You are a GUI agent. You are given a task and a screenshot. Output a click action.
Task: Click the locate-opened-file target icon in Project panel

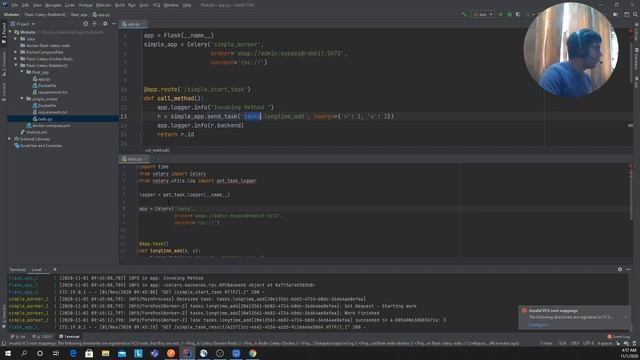click(x=85, y=24)
